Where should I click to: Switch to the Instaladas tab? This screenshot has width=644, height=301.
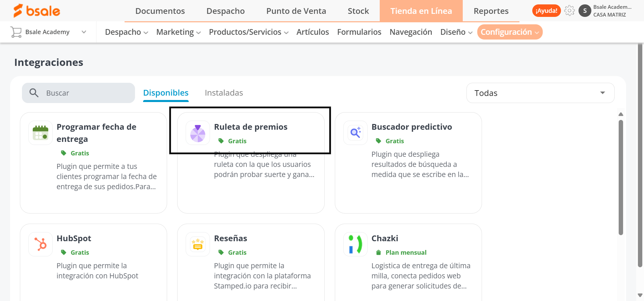pos(224,93)
